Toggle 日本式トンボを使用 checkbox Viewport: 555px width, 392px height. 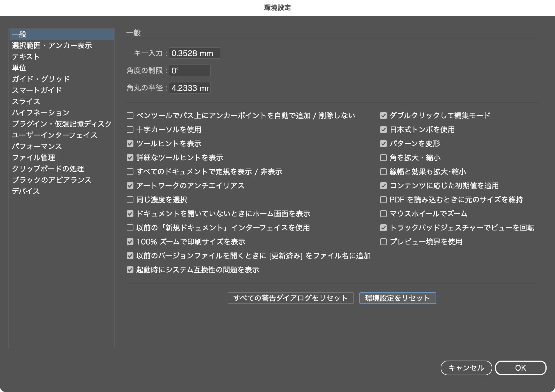click(x=383, y=130)
